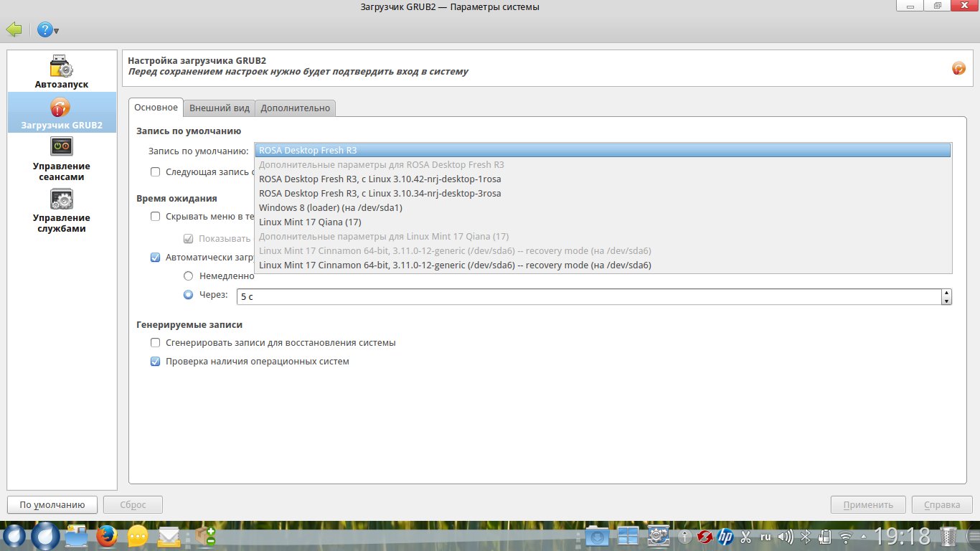Image resolution: width=980 pixels, height=551 pixels.
Task: Open the yellow chat bubble application
Action: (138, 537)
